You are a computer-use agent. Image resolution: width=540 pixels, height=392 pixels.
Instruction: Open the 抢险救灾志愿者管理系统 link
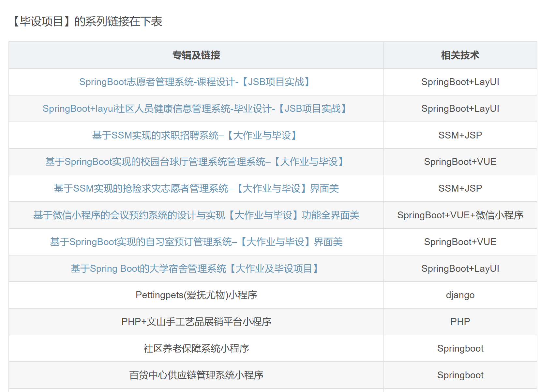(x=196, y=188)
